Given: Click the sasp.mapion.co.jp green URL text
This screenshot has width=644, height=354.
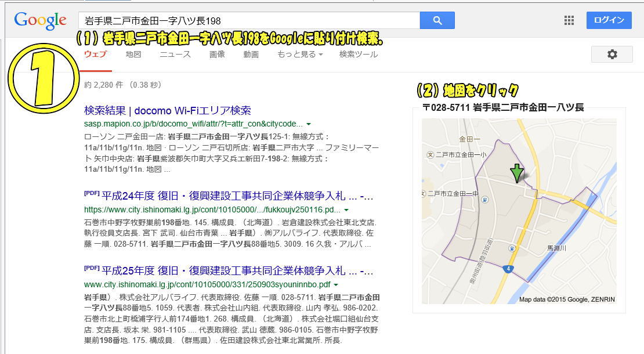Looking at the screenshot, I should pos(193,124).
